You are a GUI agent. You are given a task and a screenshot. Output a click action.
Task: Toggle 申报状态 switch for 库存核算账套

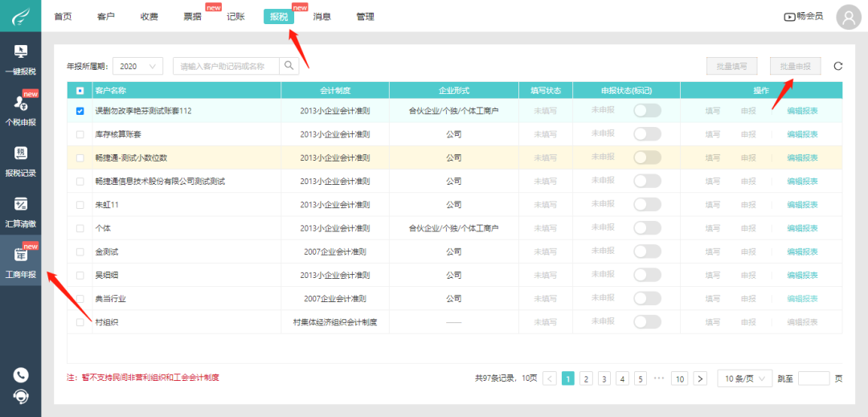point(647,134)
